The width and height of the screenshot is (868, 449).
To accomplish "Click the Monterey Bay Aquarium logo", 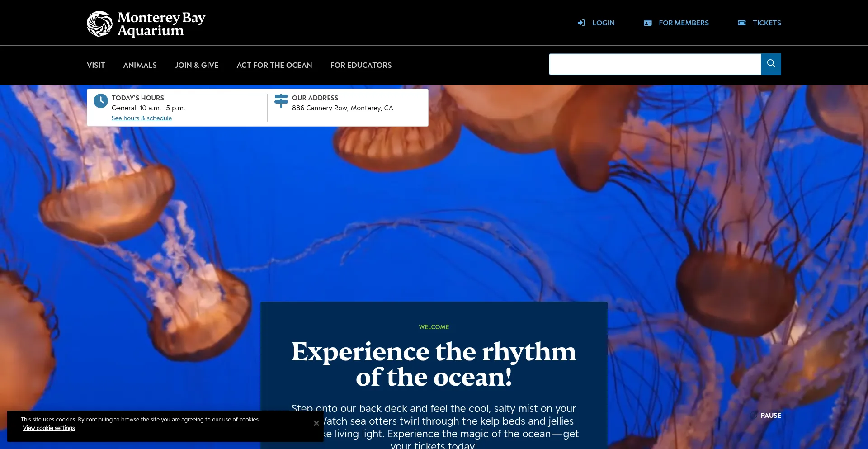I will click(x=146, y=24).
